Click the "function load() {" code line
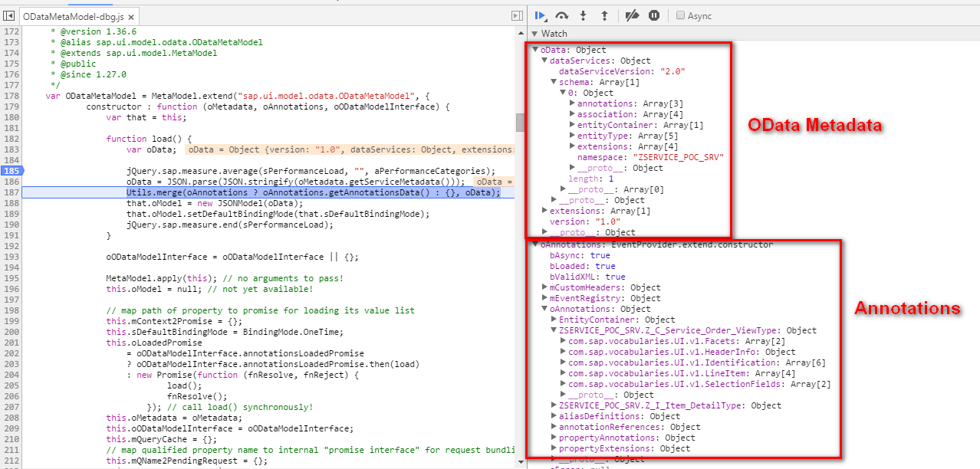This screenshot has width=980, height=469. point(149,139)
